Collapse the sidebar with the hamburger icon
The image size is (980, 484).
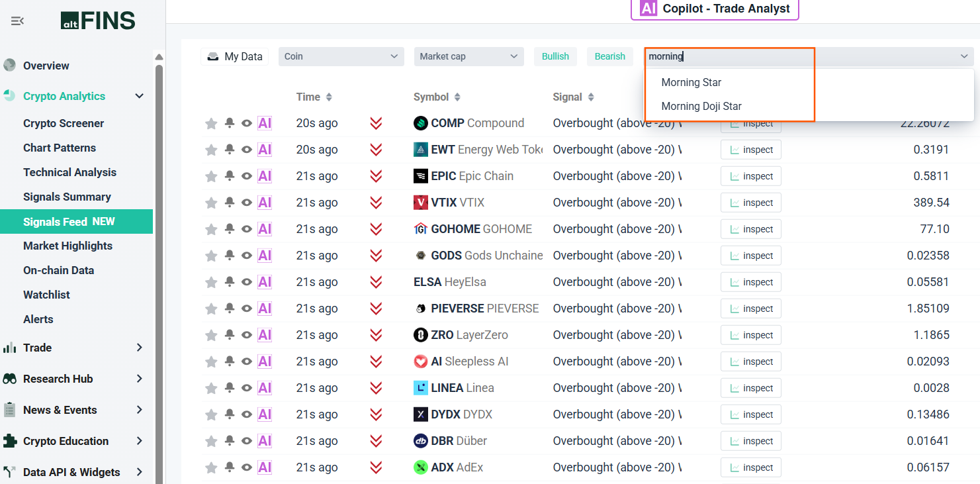pyautogui.click(x=18, y=21)
